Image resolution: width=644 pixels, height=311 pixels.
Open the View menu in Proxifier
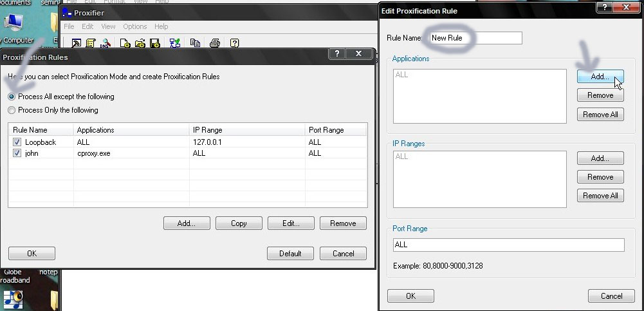pos(109,26)
